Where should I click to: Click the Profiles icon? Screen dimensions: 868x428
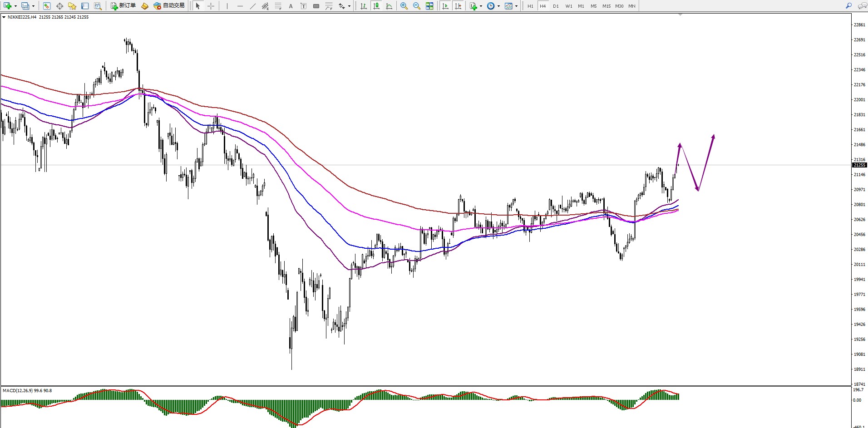25,6
